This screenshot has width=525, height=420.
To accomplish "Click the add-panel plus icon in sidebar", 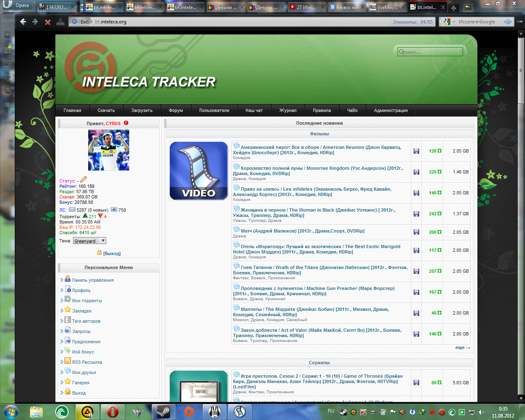I will [x=7, y=105].
